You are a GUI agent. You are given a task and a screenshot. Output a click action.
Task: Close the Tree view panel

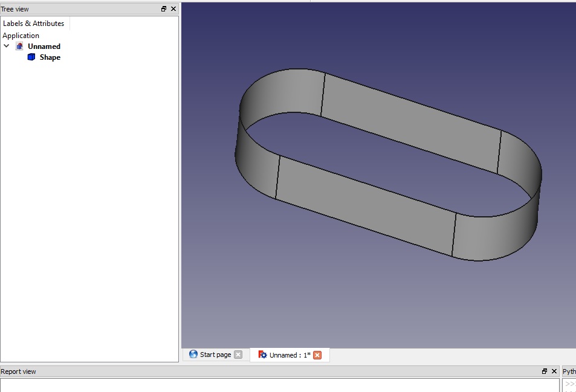click(x=173, y=8)
